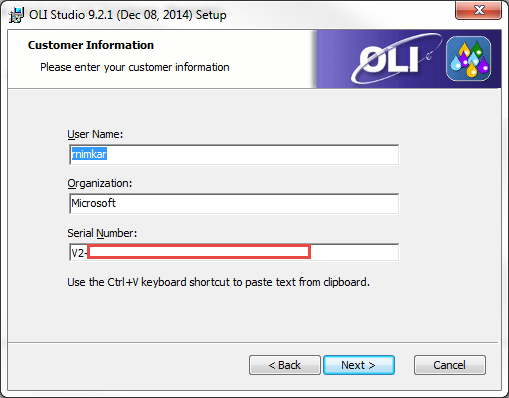The height and width of the screenshot is (398, 509).
Task: Click the Customer Information heading
Action: click(91, 45)
